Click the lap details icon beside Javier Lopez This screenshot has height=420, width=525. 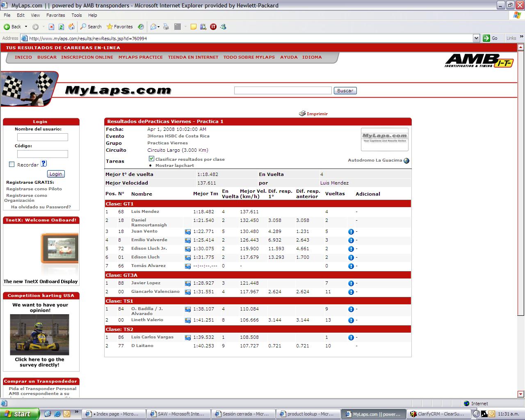click(188, 283)
